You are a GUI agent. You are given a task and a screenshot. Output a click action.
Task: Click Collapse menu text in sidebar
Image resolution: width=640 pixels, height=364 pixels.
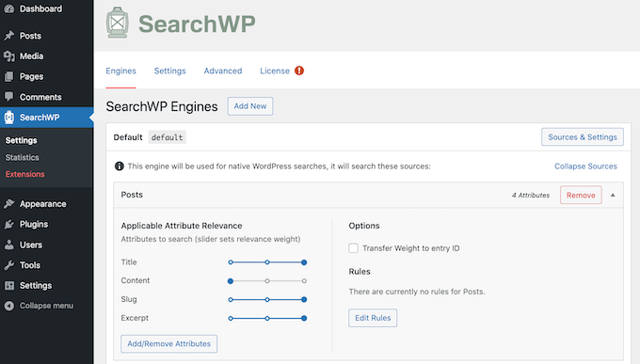tap(46, 306)
